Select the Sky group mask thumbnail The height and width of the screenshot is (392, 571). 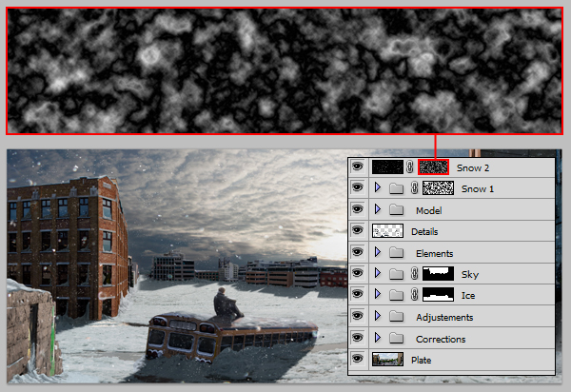(x=438, y=274)
